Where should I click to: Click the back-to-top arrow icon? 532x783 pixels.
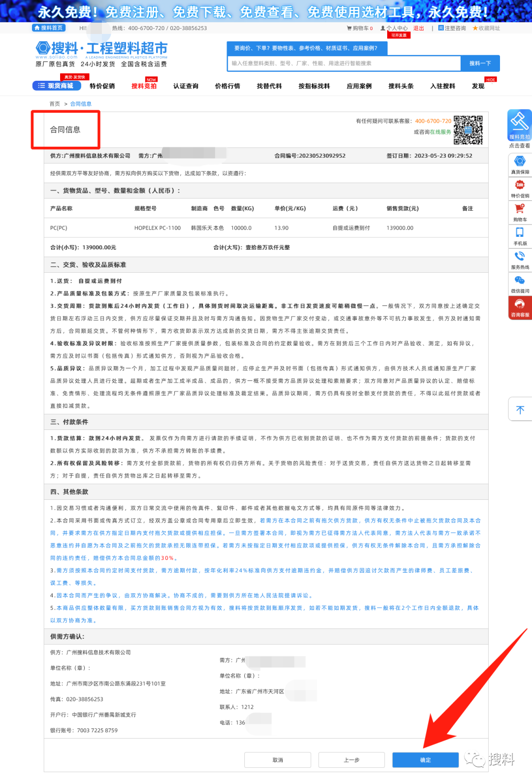click(x=520, y=410)
